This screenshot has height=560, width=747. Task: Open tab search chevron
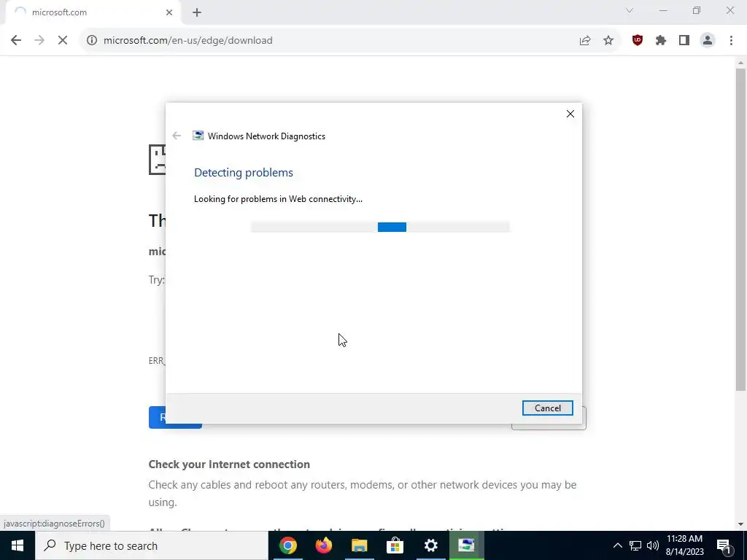pos(630,10)
